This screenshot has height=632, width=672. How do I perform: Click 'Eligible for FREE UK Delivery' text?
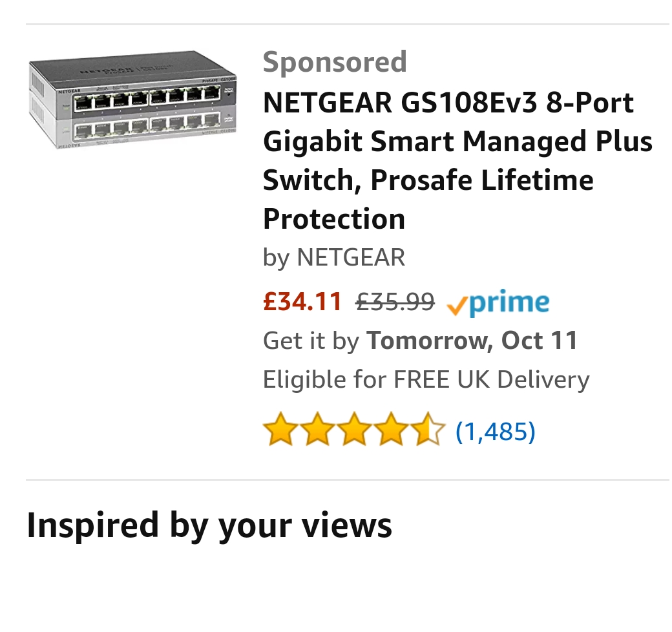(x=426, y=379)
